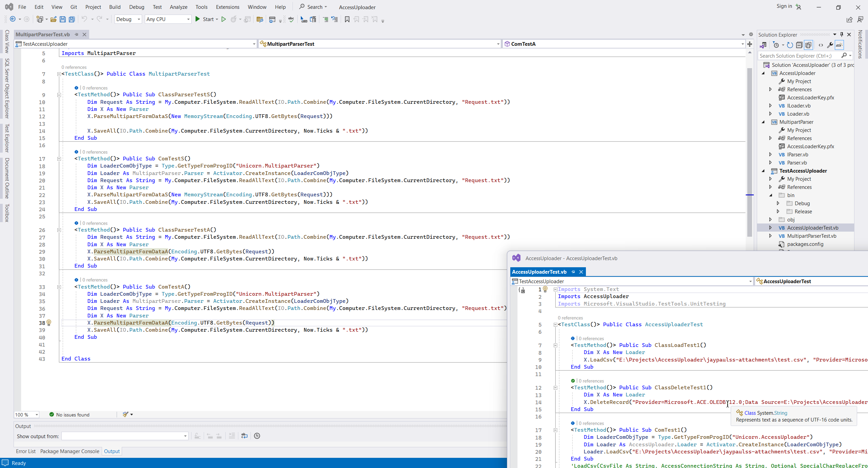The width and height of the screenshot is (868, 468).
Task: Run spell checker via the abc icon
Action: (291, 19)
